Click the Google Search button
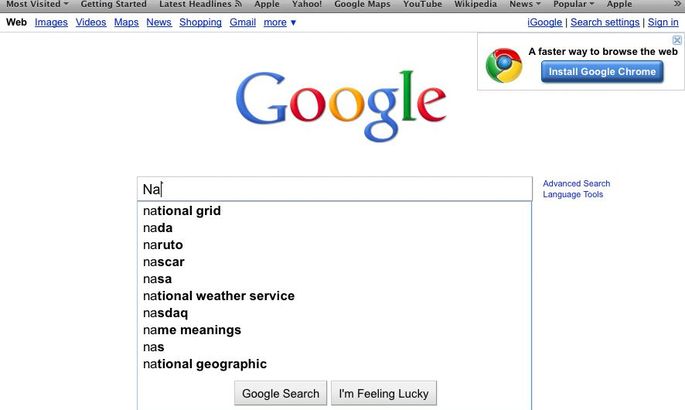The height and width of the screenshot is (410, 685). tap(280, 393)
